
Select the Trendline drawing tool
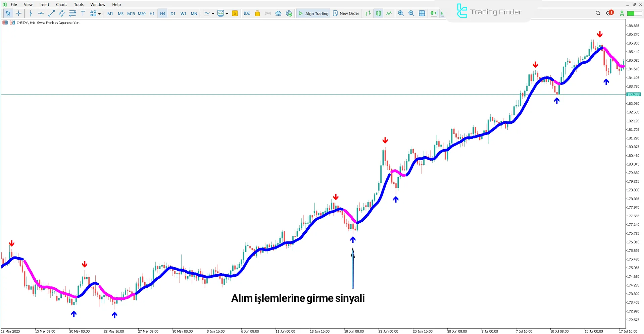[51, 13]
